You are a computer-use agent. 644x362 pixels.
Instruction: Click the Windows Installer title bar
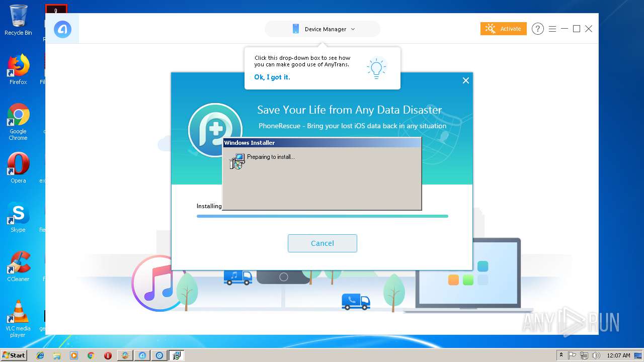pos(322,143)
